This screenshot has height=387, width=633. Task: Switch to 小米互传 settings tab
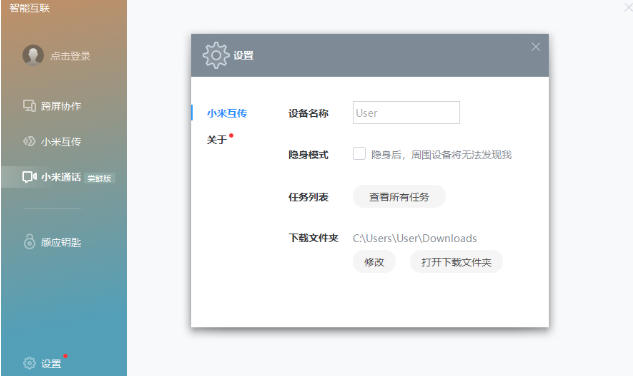[x=227, y=113]
